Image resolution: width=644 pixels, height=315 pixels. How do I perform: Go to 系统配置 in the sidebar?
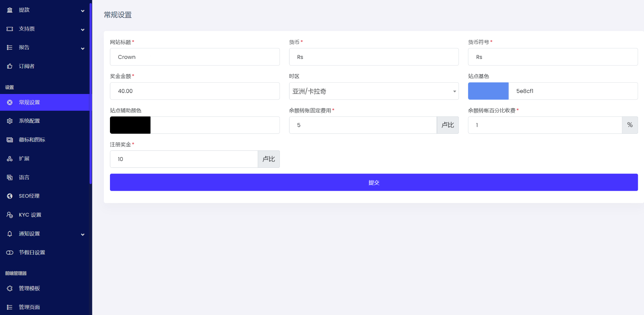[45, 121]
